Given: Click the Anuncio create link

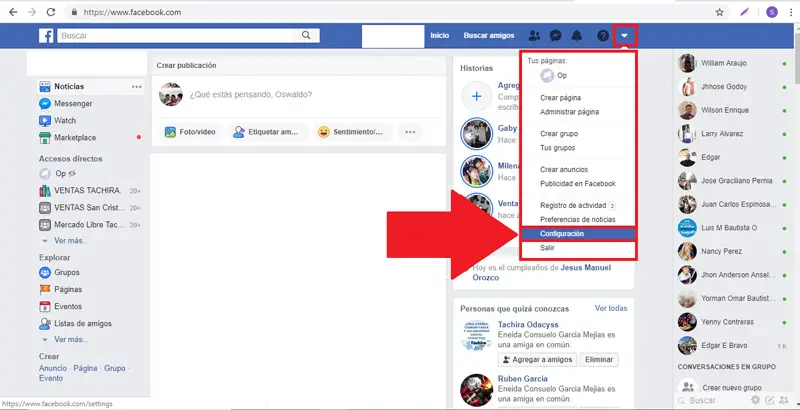Looking at the screenshot, I should [x=53, y=368].
